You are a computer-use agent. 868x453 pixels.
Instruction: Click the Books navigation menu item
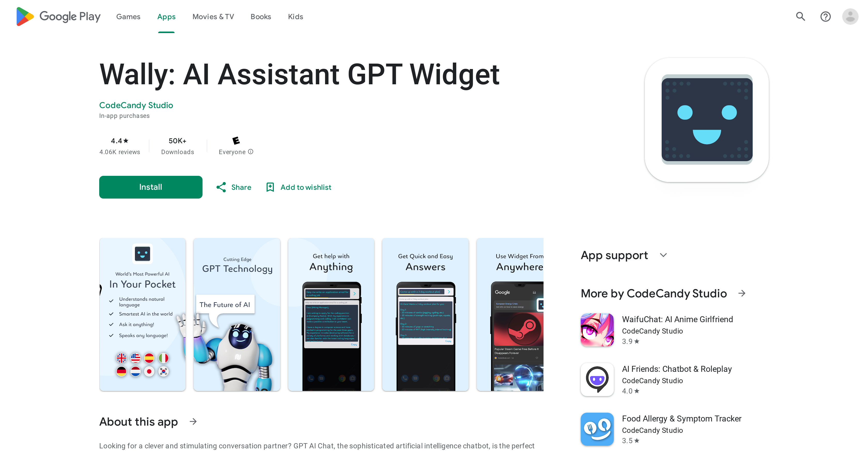[261, 17]
